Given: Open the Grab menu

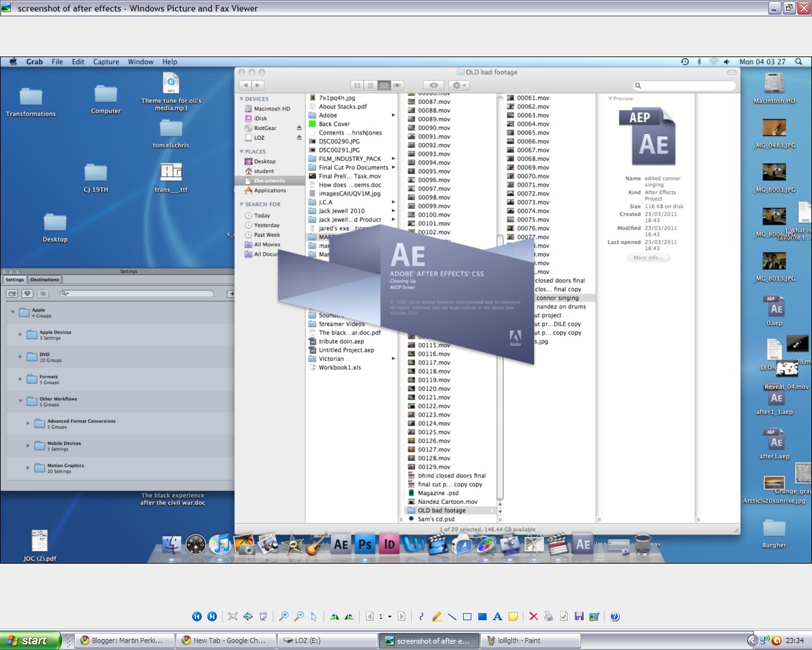Looking at the screenshot, I should (x=34, y=62).
